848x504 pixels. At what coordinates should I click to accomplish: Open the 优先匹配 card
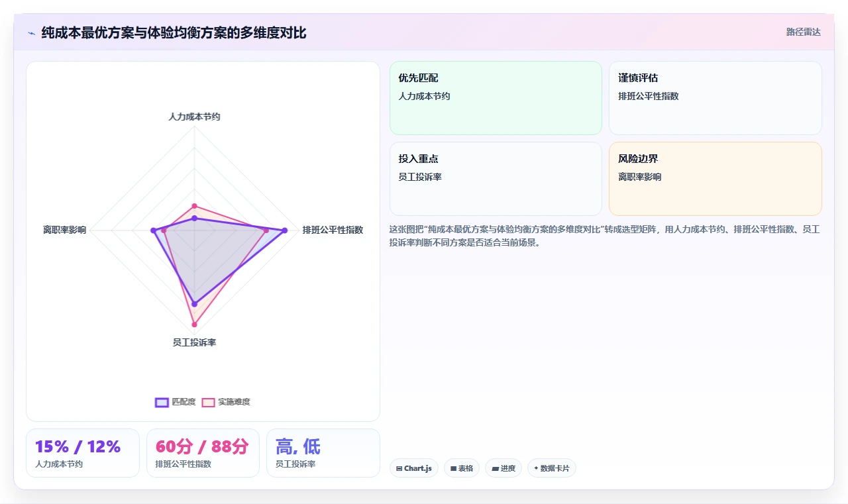tap(496, 98)
